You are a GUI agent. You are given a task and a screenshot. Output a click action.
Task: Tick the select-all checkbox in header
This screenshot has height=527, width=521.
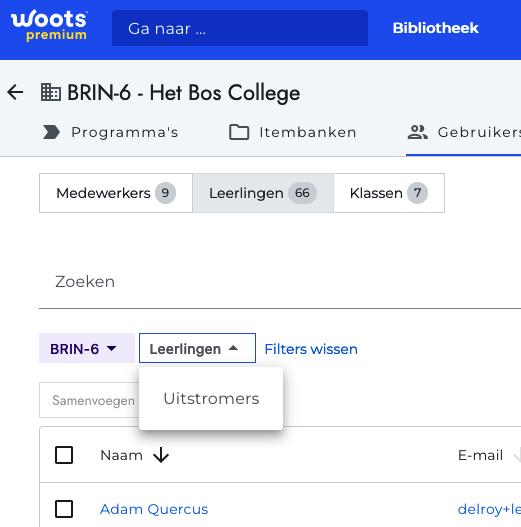pos(64,455)
